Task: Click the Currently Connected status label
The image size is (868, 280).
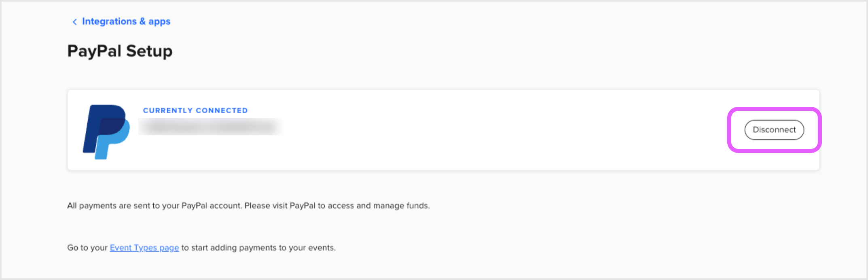Action: [x=195, y=110]
